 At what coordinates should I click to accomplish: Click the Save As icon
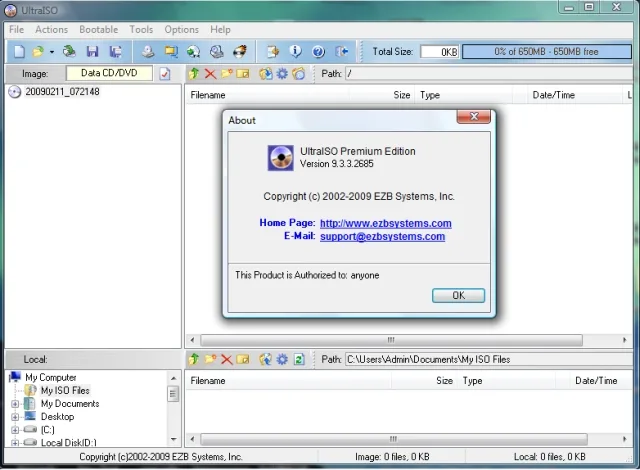coord(116,51)
